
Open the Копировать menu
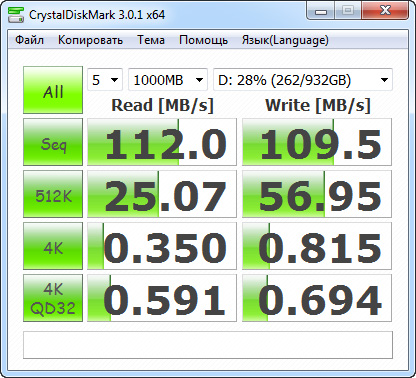90,40
